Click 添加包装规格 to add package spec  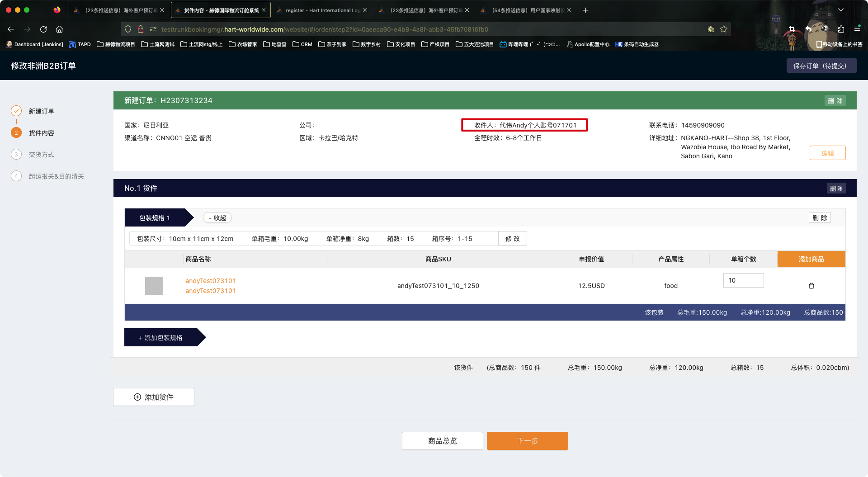click(161, 338)
